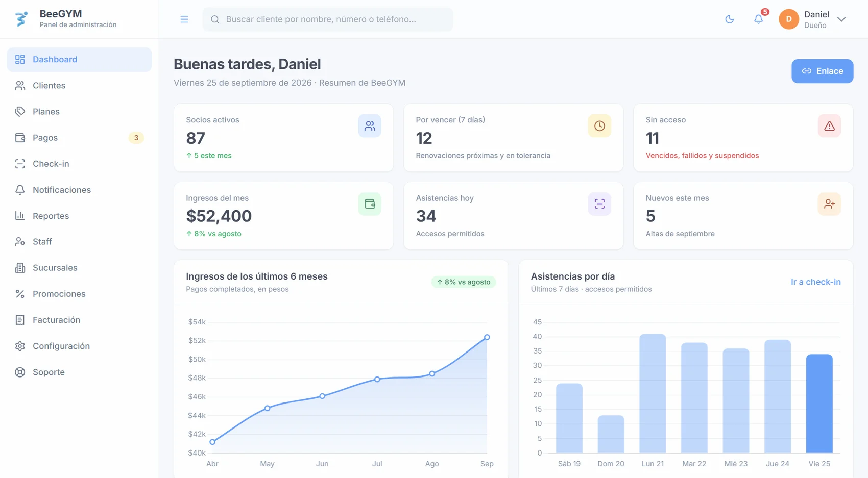Open Check-in in the sidebar

pyautogui.click(x=79, y=164)
